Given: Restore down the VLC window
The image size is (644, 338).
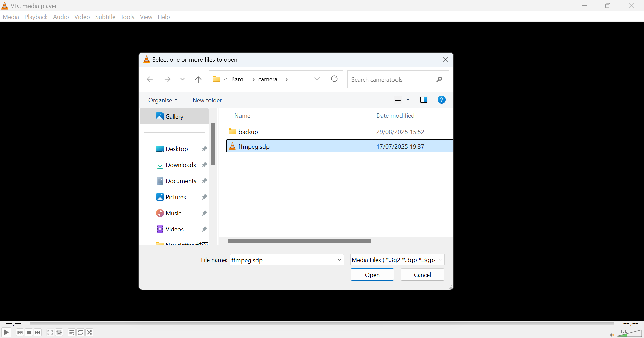Looking at the screenshot, I should tap(608, 6).
